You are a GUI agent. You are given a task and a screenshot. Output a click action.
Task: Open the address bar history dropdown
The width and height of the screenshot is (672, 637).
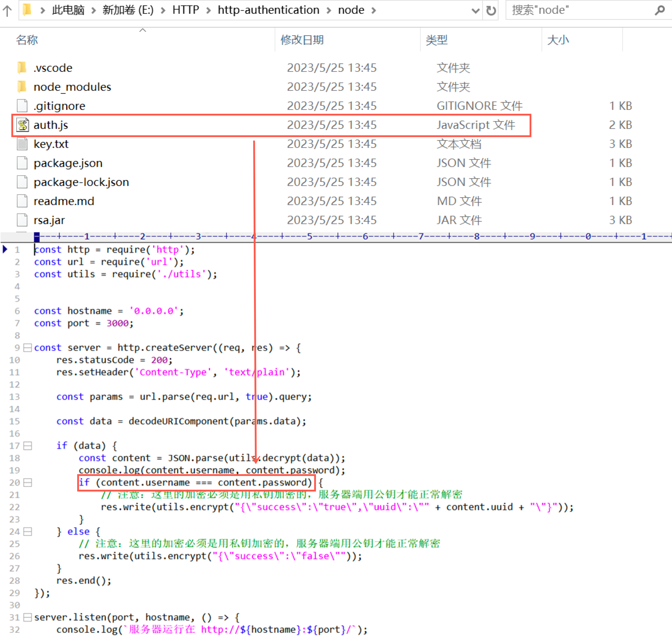coord(475,10)
